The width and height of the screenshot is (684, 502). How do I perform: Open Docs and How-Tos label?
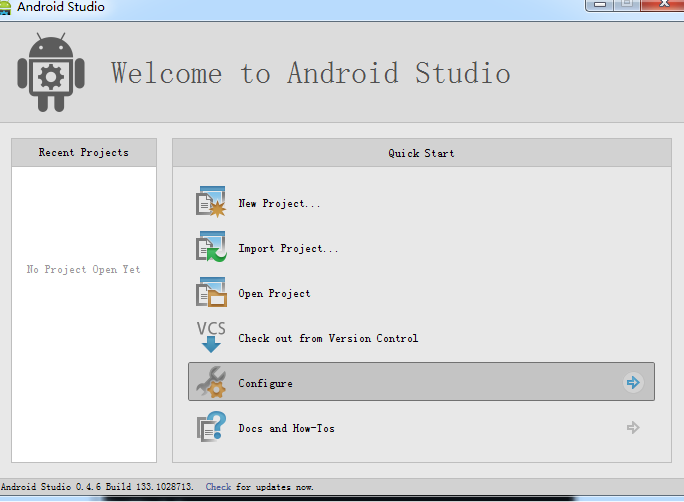[287, 428]
